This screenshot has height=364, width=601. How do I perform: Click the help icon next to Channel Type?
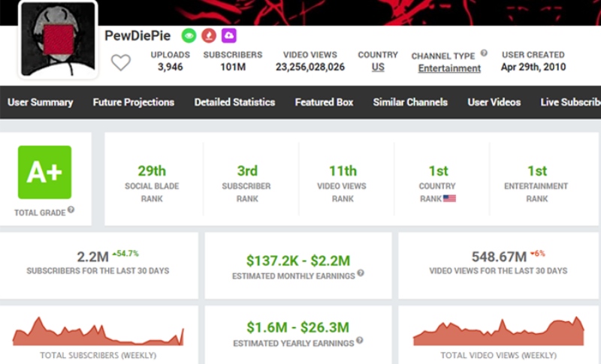(484, 53)
